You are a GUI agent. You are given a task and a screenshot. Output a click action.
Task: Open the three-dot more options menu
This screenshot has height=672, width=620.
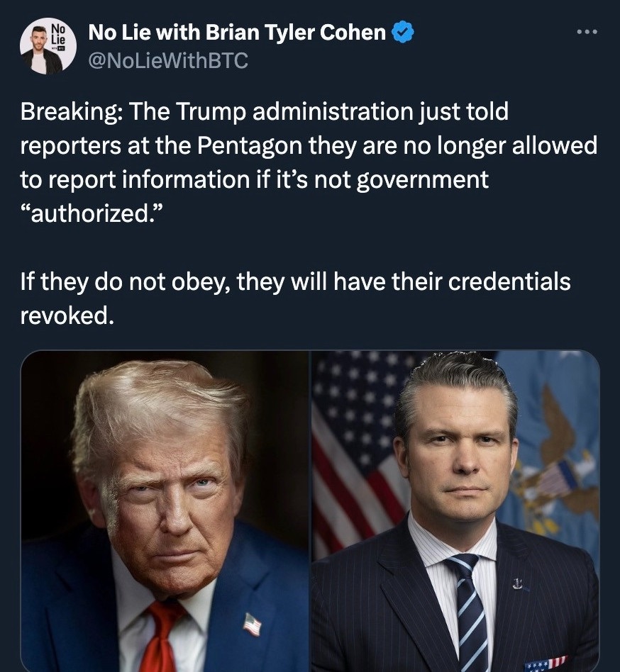[x=587, y=32]
